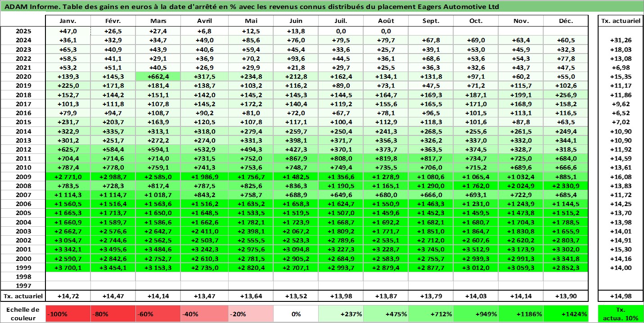Viewport: 644px width, 323px height.
Task: Select the +14,03 bottom rate under Oct.
Action: [476, 296]
